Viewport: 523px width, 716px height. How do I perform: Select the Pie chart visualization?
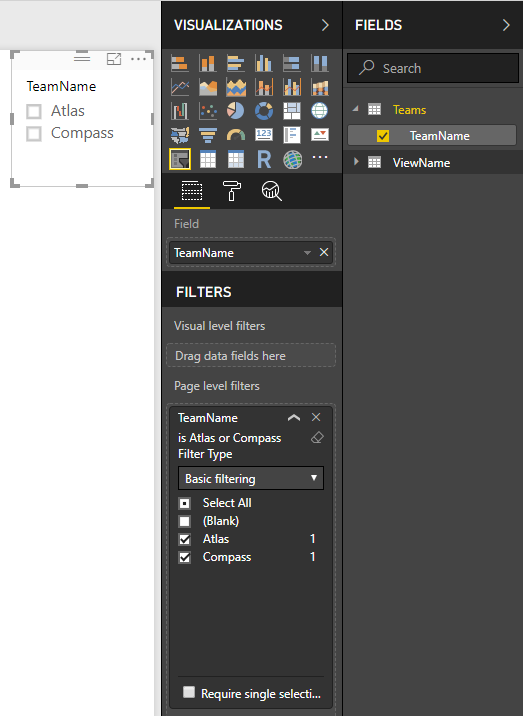[x=236, y=111]
